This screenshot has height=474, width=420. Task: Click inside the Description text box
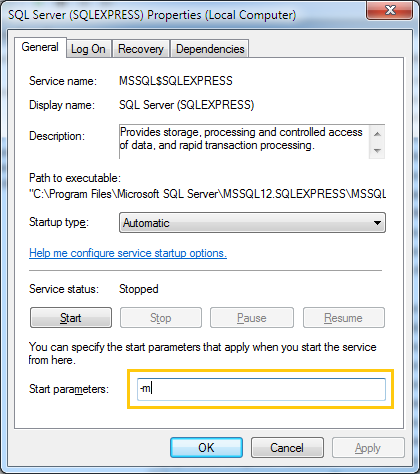(x=244, y=141)
